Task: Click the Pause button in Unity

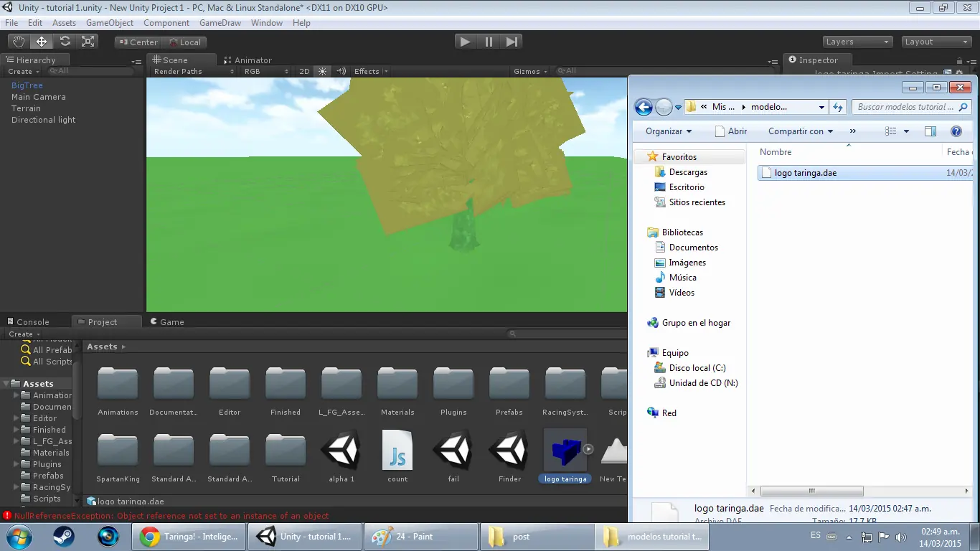Action: click(489, 42)
